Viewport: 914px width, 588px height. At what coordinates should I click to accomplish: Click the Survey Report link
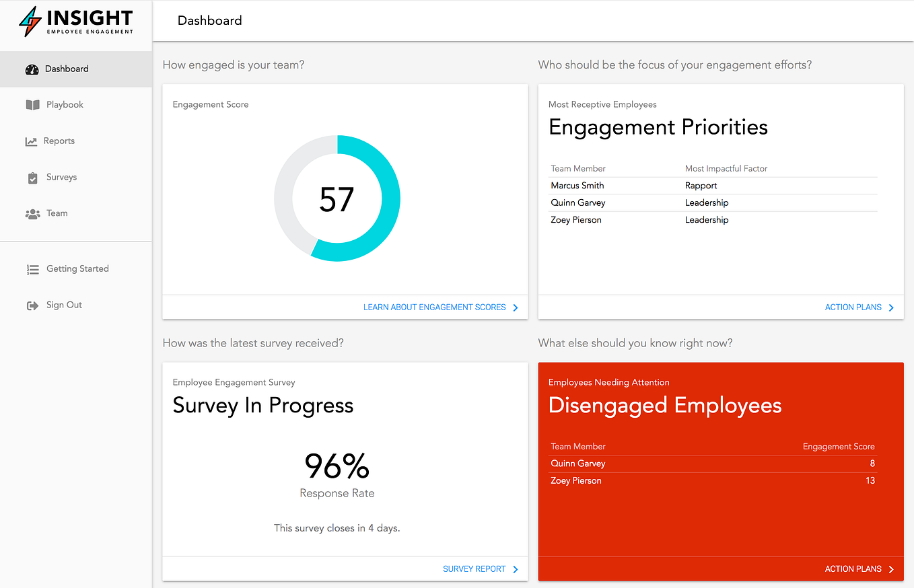click(x=474, y=568)
